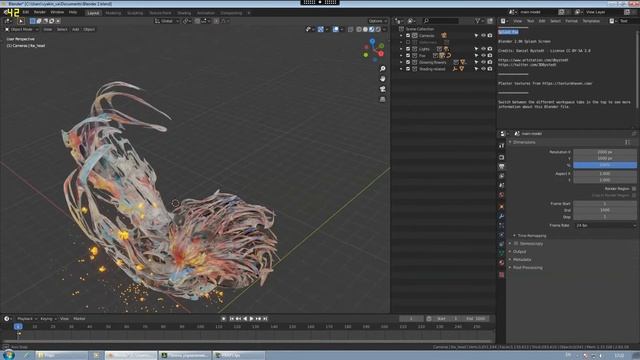This screenshot has height=360, width=640.
Task: Hide the Lights collection eye icon
Action: 483,49
